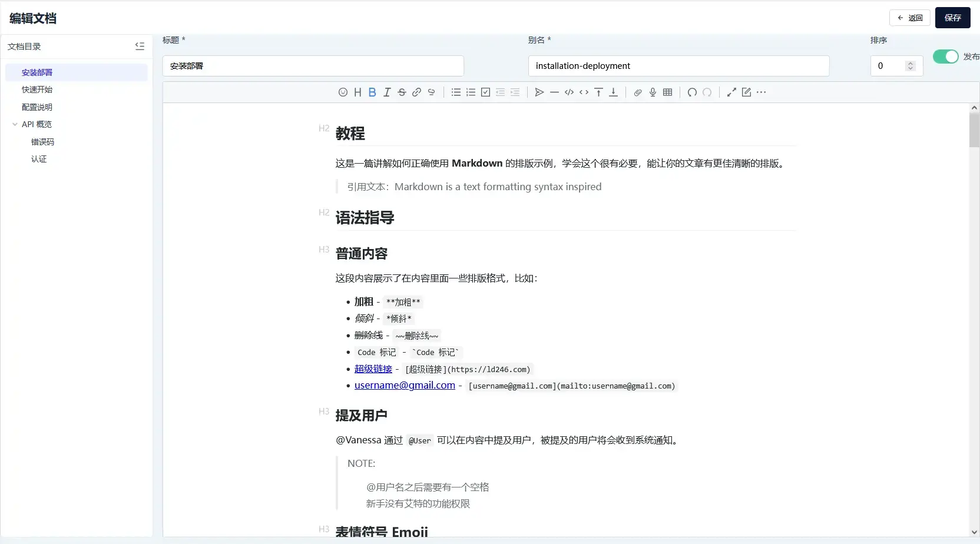Screen dimensions: 980x544
Task: Open the heading (H) options
Action: pos(357,92)
